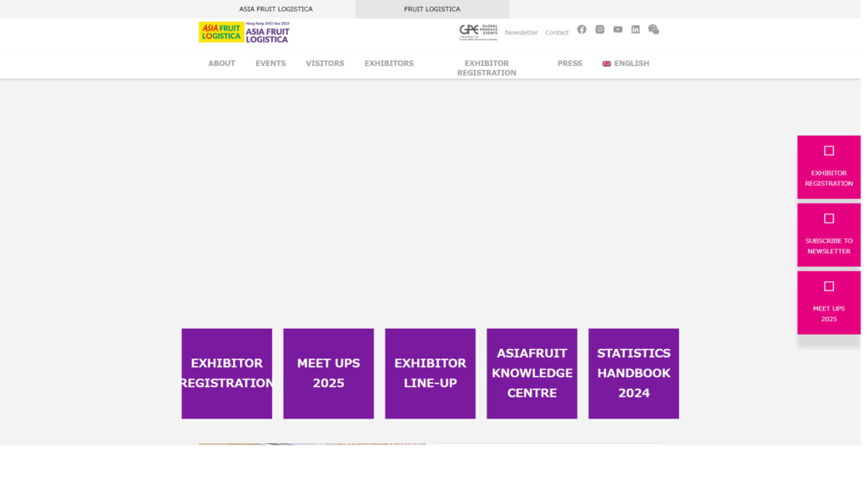
Task: Open the pink Exhibitor Registration side button
Action: pos(829,167)
